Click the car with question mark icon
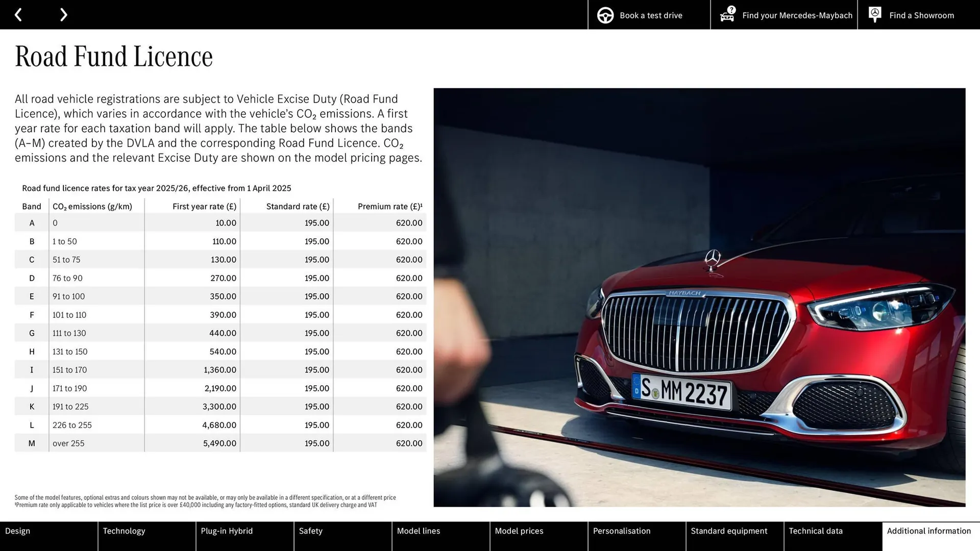Image resolution: width=980 pixels, height=551 pixels. point(727,15)
